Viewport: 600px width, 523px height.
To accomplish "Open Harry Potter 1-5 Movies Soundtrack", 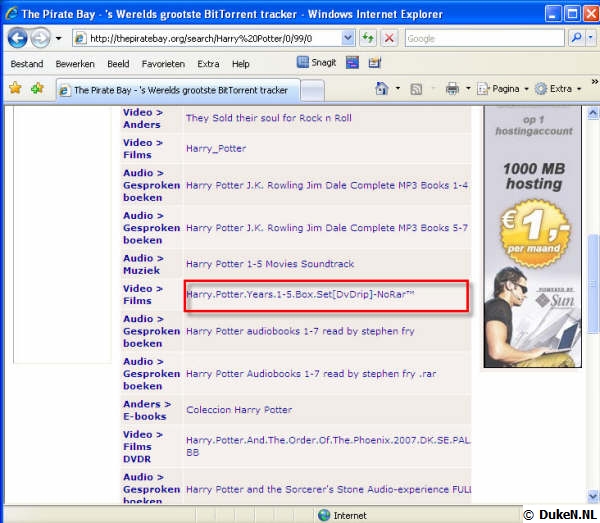I will (x=270, y=264).
